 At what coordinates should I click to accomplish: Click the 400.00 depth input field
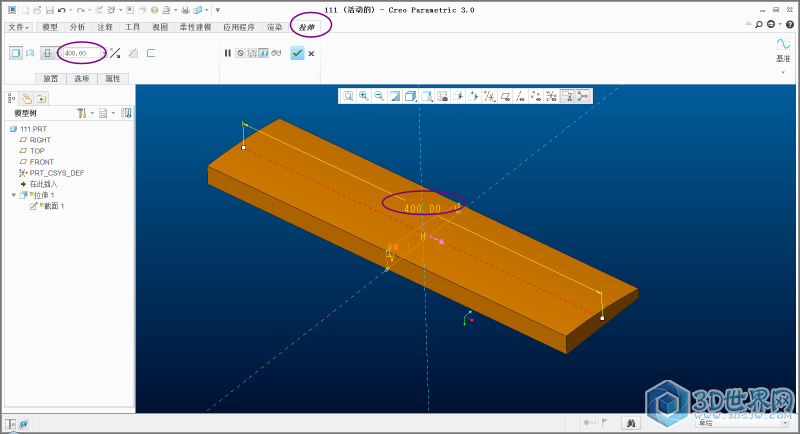click(80, 53)
